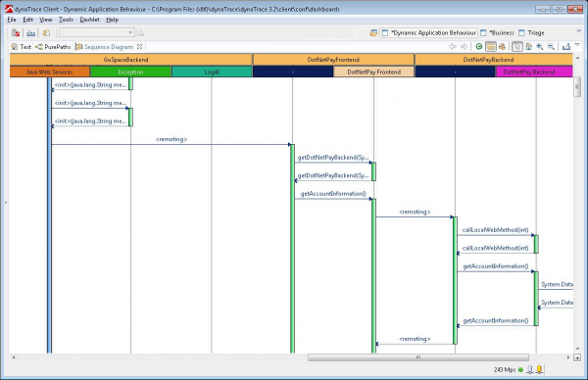The image size is (588, 380).
Task: Click the first toolbar icon with red mark
Action: click(x=16, y=33)
